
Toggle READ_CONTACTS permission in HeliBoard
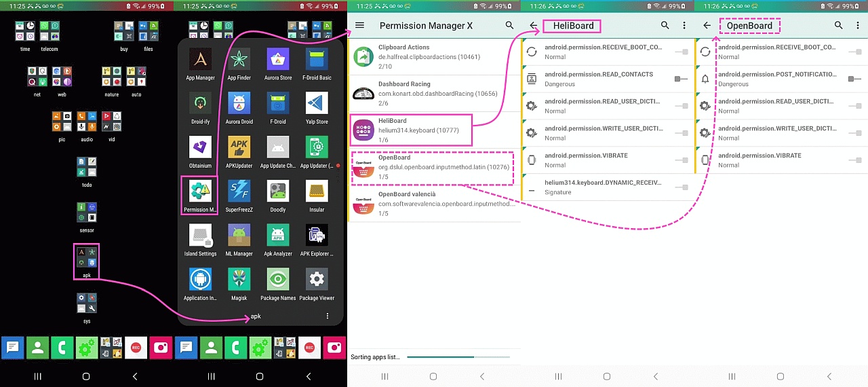pyautogui.click(x=682, y=79)
